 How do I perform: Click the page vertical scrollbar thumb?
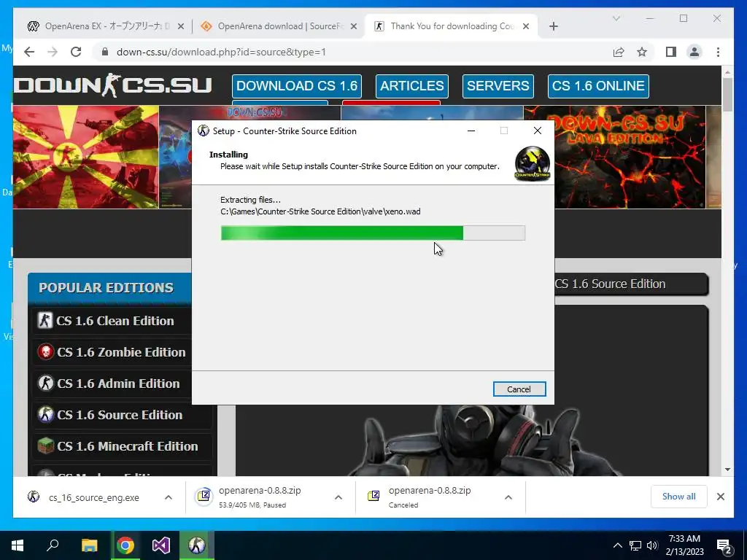tap(727, 94)
